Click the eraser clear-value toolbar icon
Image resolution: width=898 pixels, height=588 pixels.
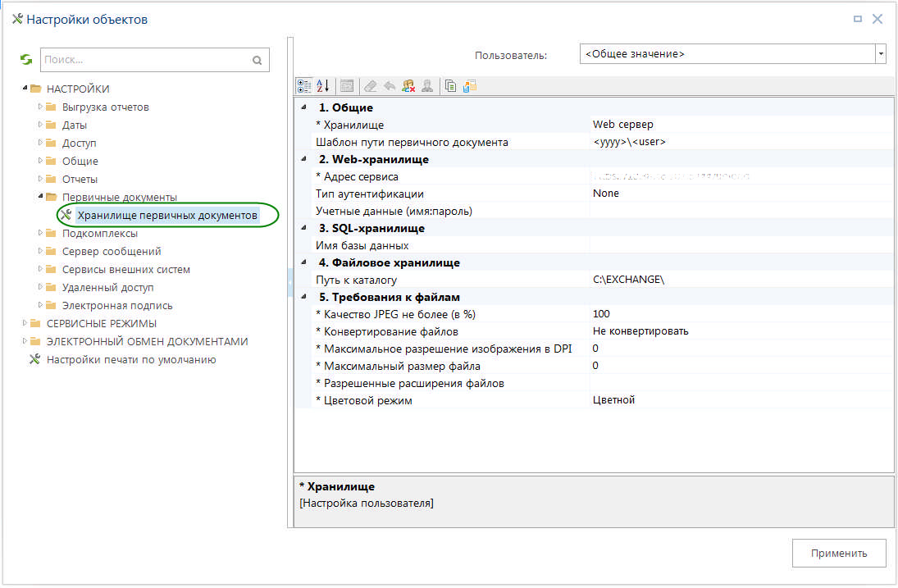pos(371,85)
